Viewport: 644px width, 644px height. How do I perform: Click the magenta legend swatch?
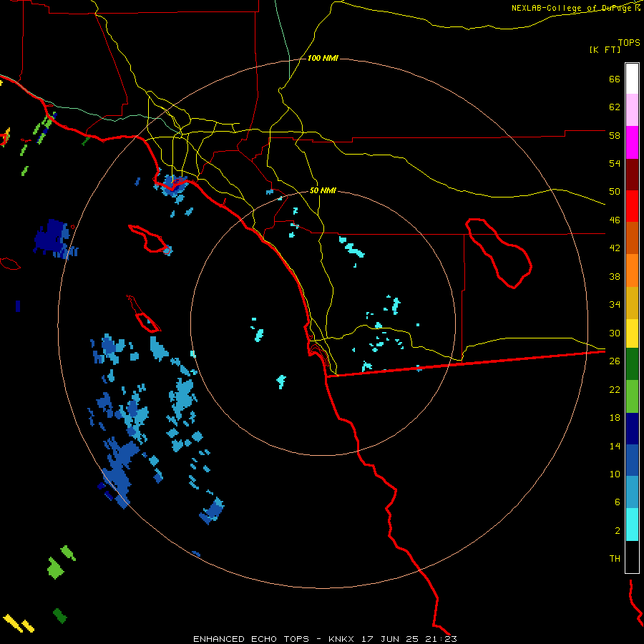tap(632, 142)
